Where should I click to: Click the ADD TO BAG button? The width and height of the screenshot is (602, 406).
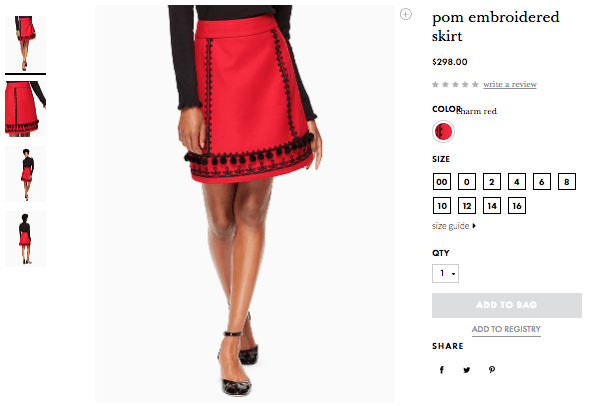(x=507, y=305)
